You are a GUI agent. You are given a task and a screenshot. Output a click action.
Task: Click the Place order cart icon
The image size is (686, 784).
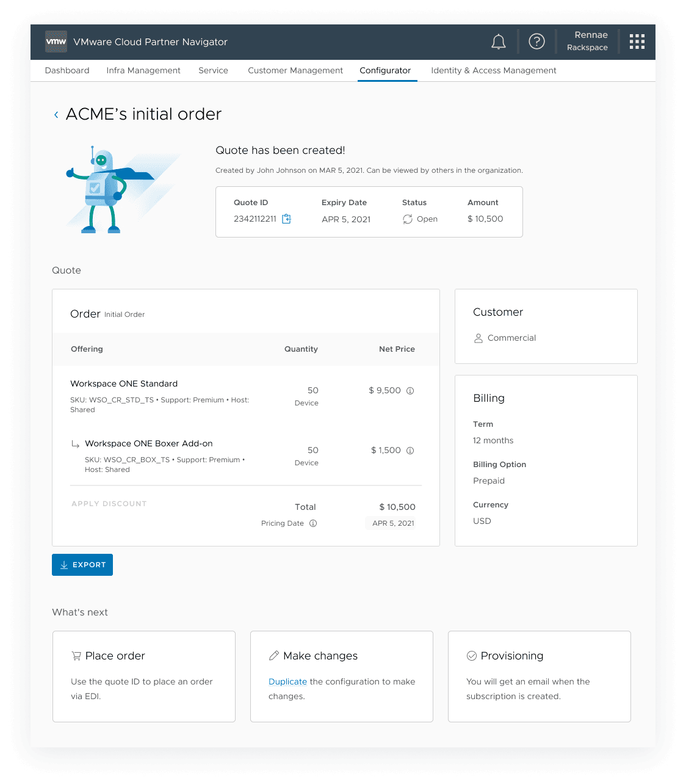pyautogui.click(x=76, y=656)
